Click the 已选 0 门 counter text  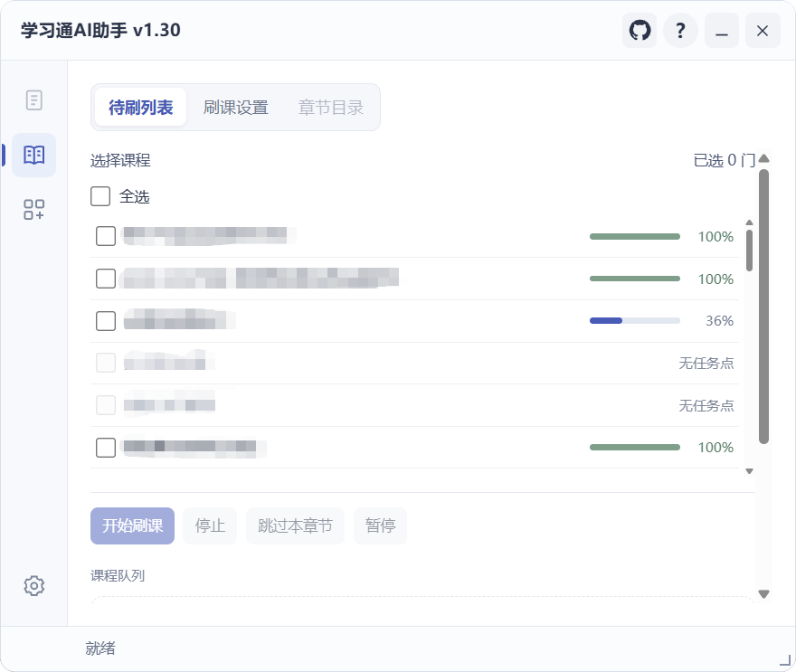click(724, 160)
